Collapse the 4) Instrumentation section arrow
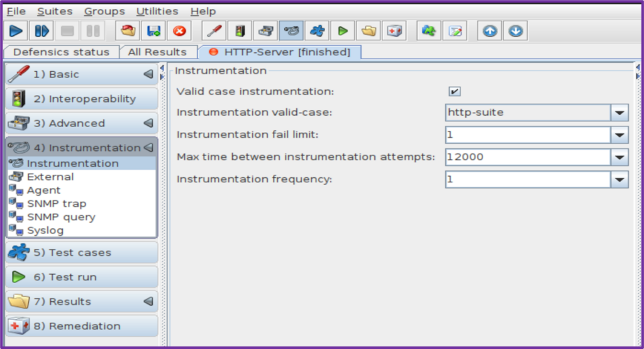The width and height of the screenshot is (644, 349). click(x=148, y=148)
